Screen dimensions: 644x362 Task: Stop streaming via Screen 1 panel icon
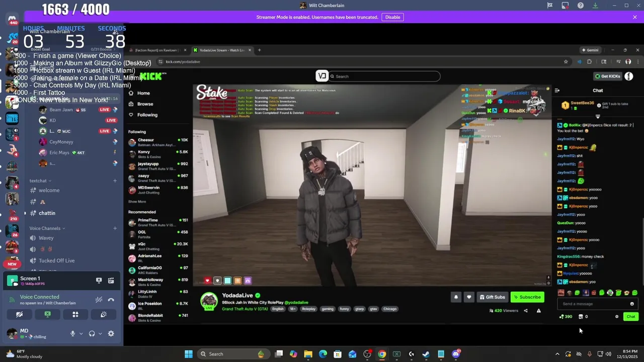(99, 281)
